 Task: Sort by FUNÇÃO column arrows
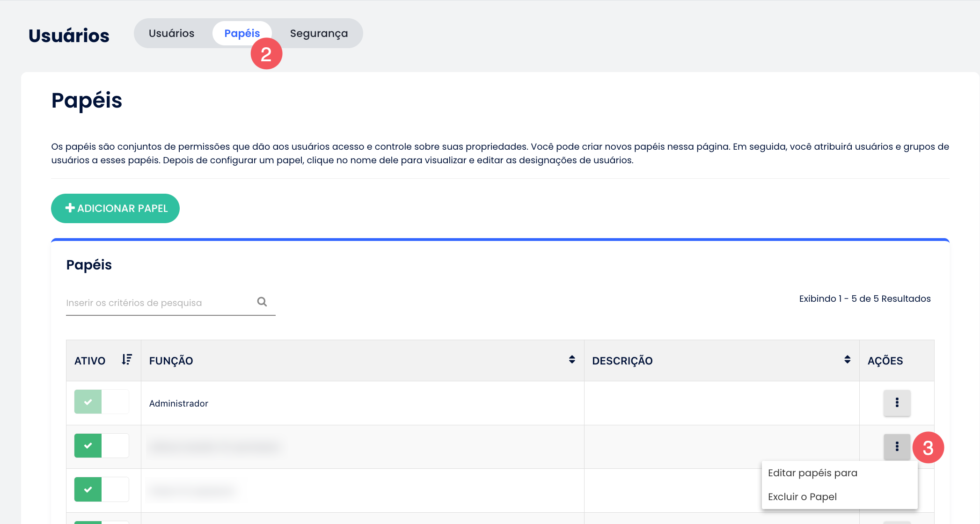(x=572, y=359)
